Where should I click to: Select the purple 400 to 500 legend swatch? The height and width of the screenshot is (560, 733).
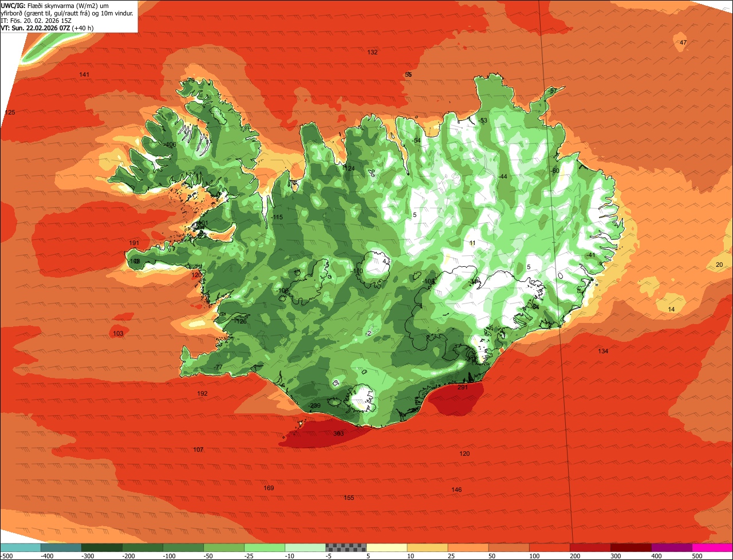(x=671, y=547)
